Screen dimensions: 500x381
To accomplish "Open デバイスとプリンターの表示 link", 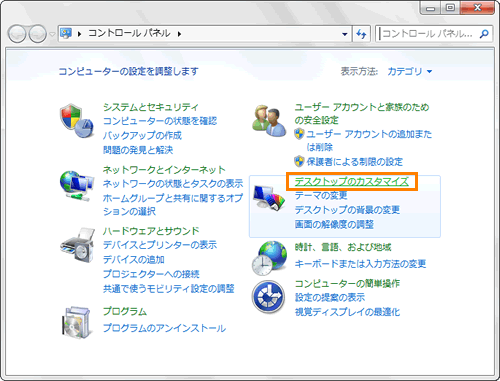I will coord(160,245).
